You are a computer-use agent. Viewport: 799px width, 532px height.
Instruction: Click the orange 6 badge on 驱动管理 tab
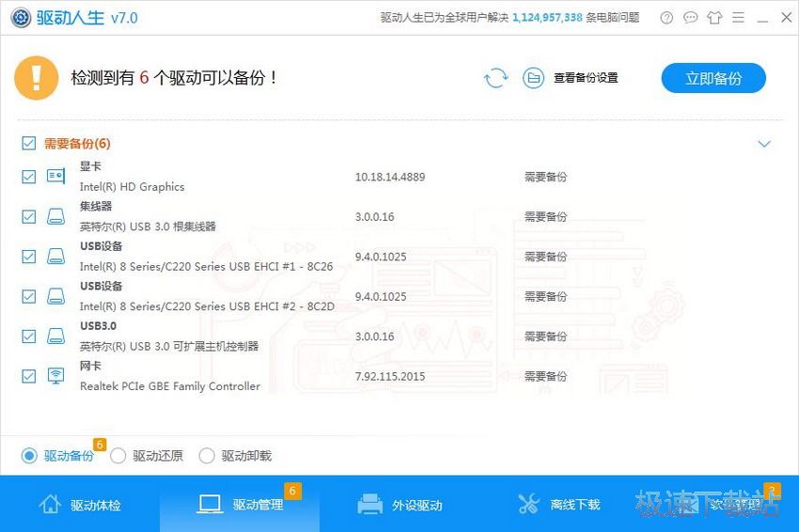click(x=292, y=491)
